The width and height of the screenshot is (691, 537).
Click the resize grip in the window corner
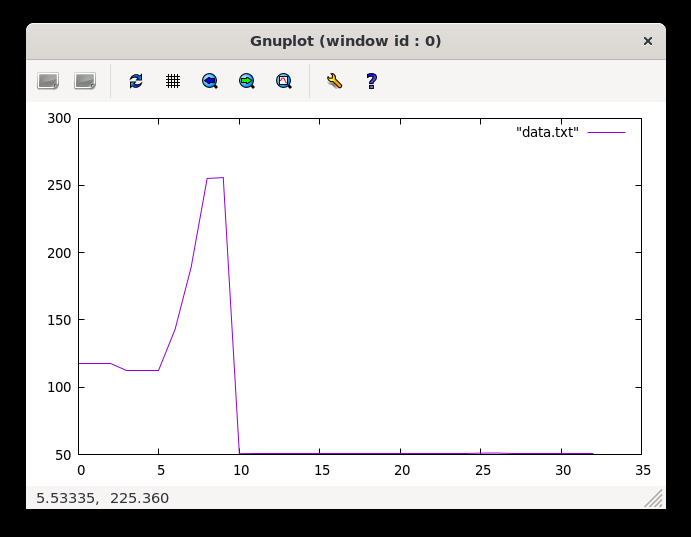[654, 498]
